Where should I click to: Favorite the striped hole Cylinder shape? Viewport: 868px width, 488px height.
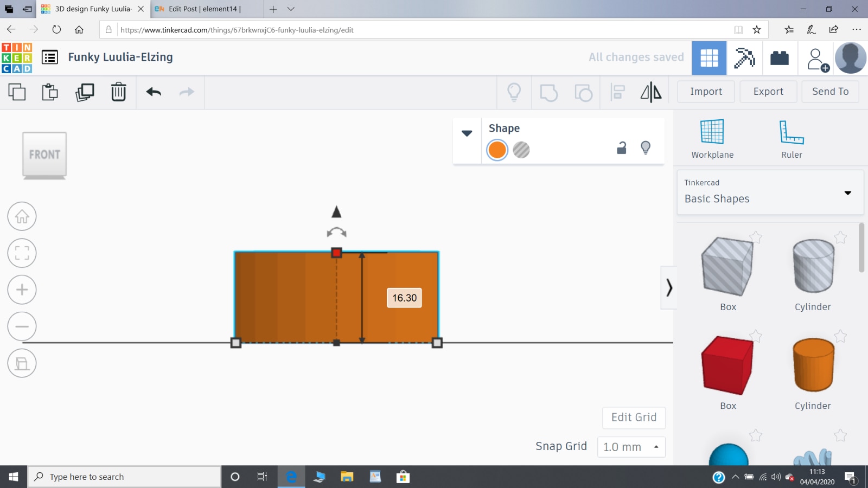840,237
